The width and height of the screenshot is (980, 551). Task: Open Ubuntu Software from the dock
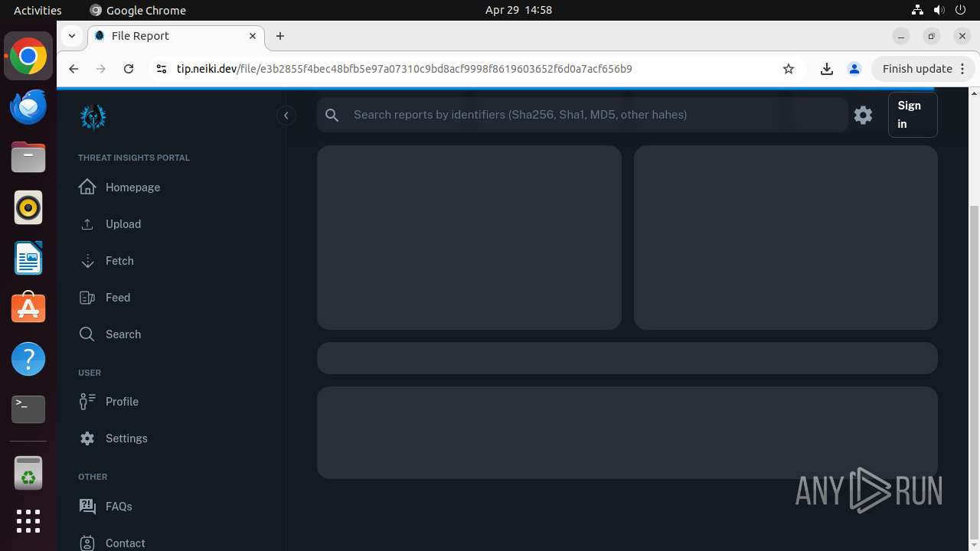[28, 308]
